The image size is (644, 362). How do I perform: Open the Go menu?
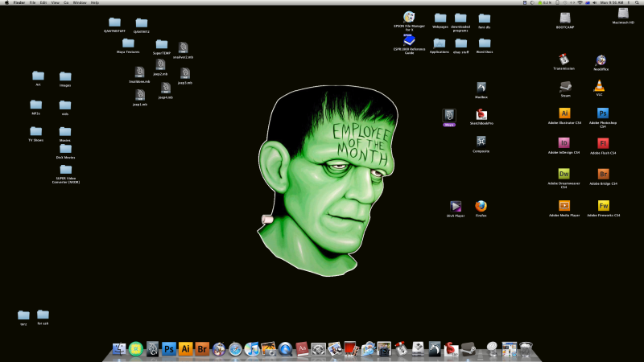pos(66,2)
